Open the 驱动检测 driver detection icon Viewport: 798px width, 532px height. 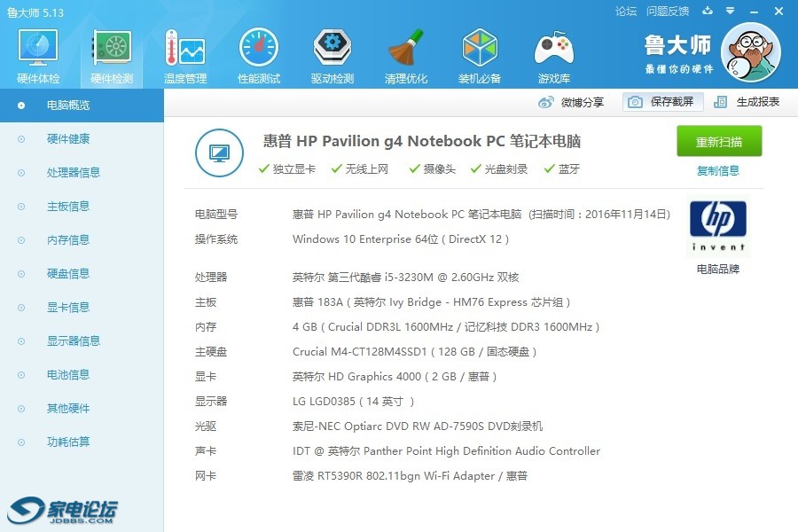tap(332, 56)
